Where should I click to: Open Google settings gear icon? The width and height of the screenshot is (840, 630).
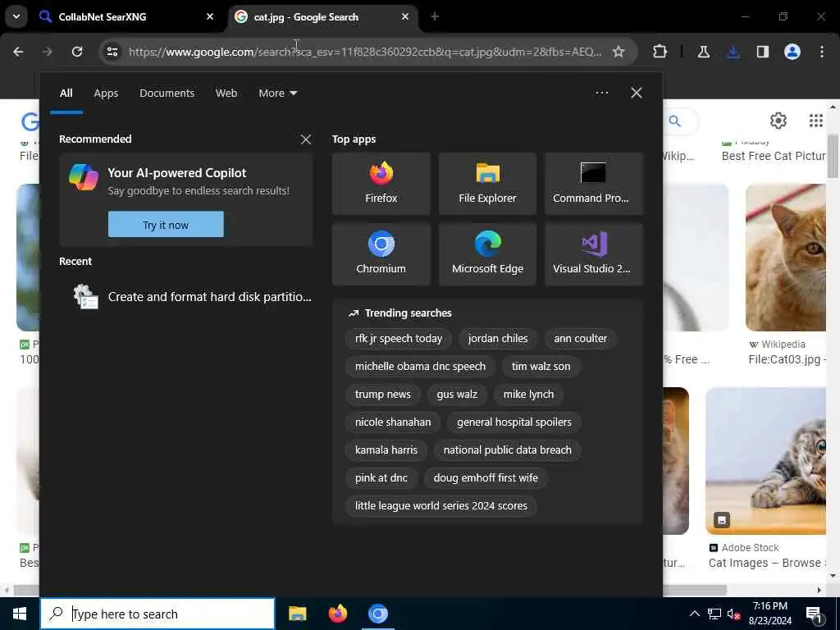pyautogui.click(x=778, y=121)
